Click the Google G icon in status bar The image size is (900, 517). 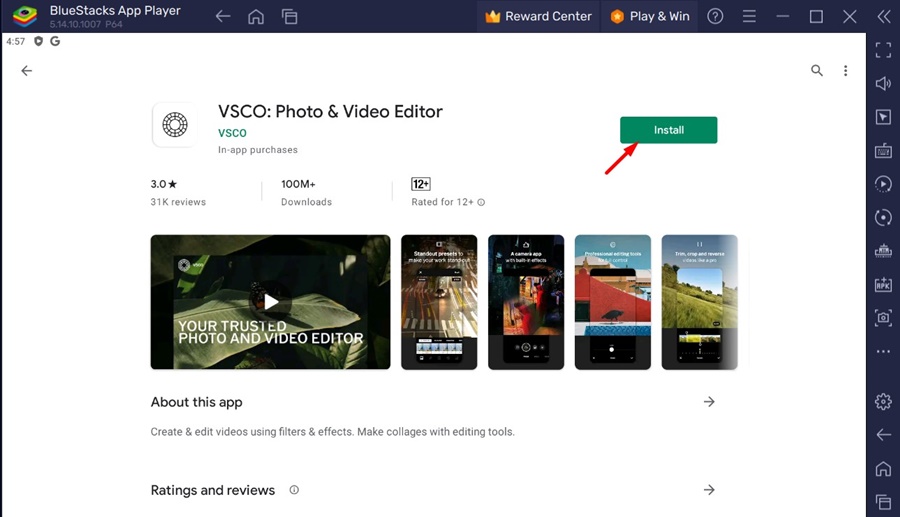(x=55, y=41)
